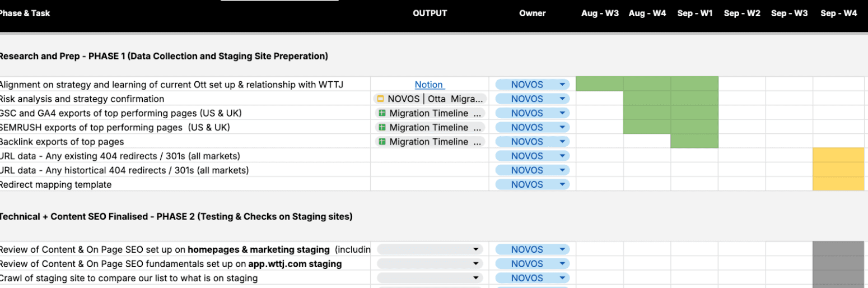
Task: Open the Owner dropdown for the historical 404 redirects row
Action: (x=532, y=170)
